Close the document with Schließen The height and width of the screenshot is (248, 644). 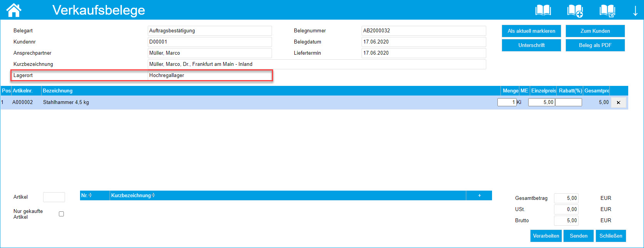coord(611,236)
